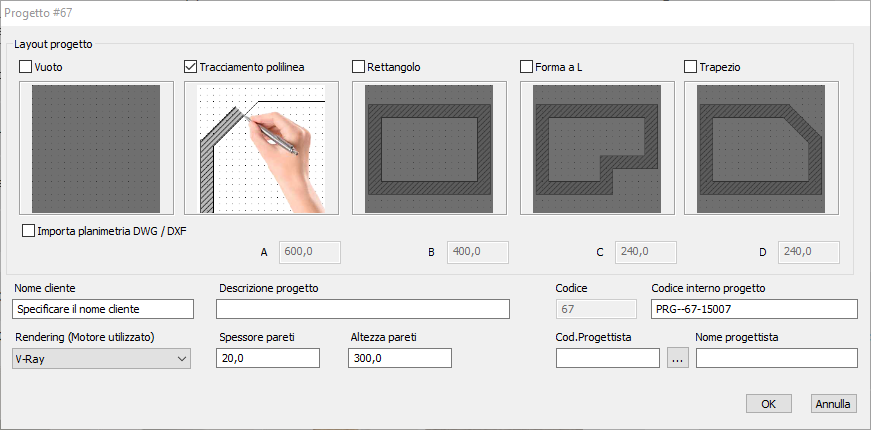Select the Altezza pareti field
871x430 pixels.
[x=400, y=358]
